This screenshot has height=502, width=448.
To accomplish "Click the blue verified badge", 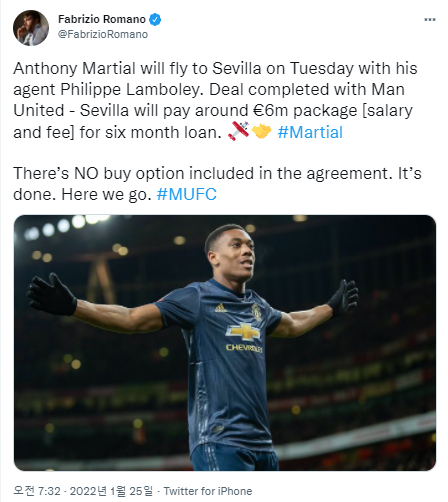I will click(x=155, y=19).
